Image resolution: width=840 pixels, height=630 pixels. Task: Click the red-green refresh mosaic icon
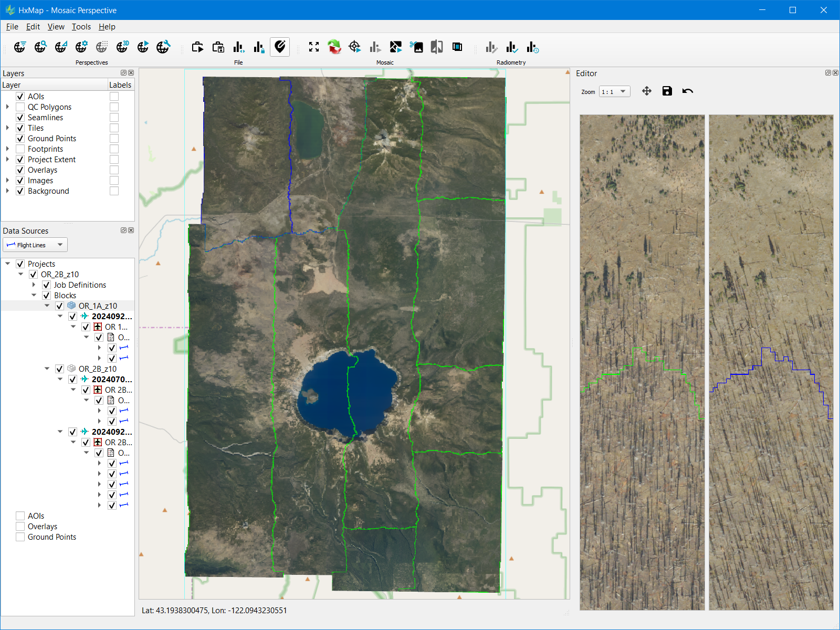(334, 47)
